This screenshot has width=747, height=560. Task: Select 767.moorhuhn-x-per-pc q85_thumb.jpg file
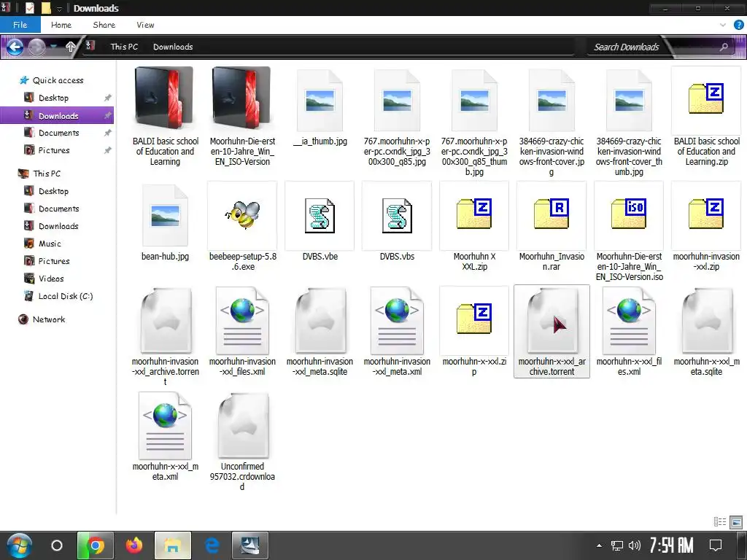pos(474,122)
